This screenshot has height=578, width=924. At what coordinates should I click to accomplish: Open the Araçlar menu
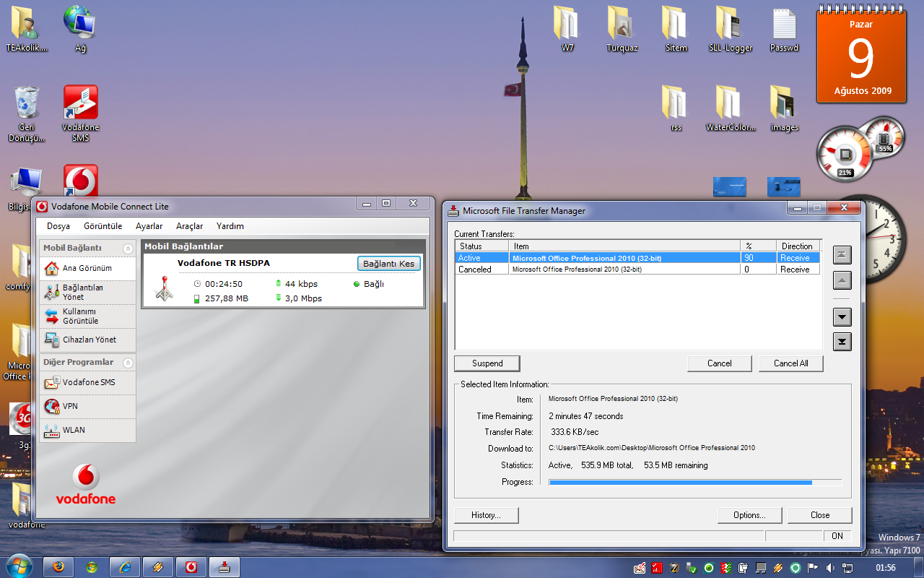(x=190, y=226)
